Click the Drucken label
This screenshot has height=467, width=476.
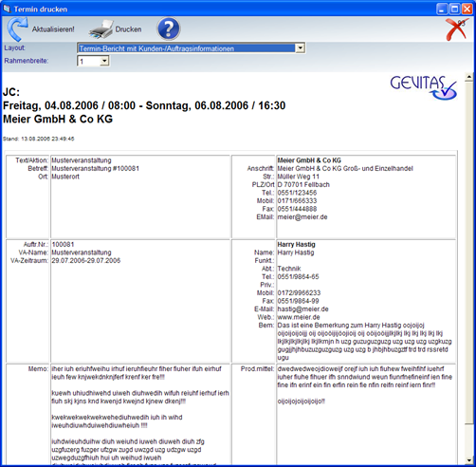coord(128,29)
